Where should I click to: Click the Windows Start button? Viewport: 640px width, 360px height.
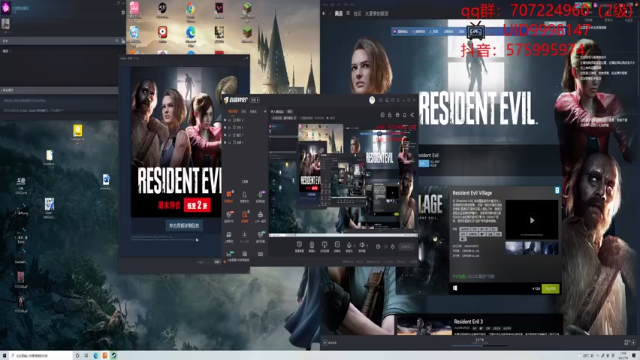click(4, 356)
